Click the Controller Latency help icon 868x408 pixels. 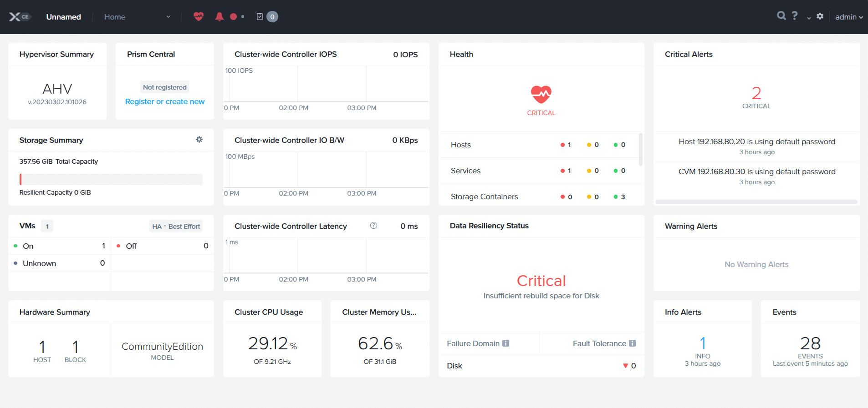373,226
